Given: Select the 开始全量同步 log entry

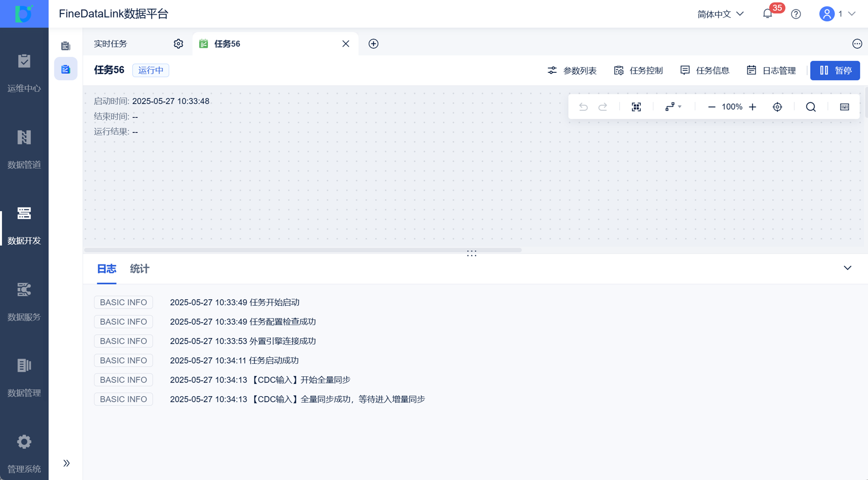Looking at the screenshot, I should pyautogui.click(x=260, y=380).
